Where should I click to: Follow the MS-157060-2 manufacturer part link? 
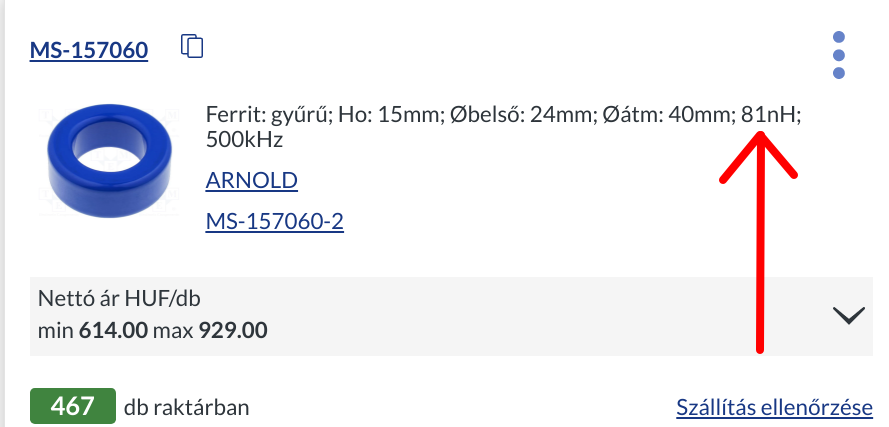coord(274,221)
